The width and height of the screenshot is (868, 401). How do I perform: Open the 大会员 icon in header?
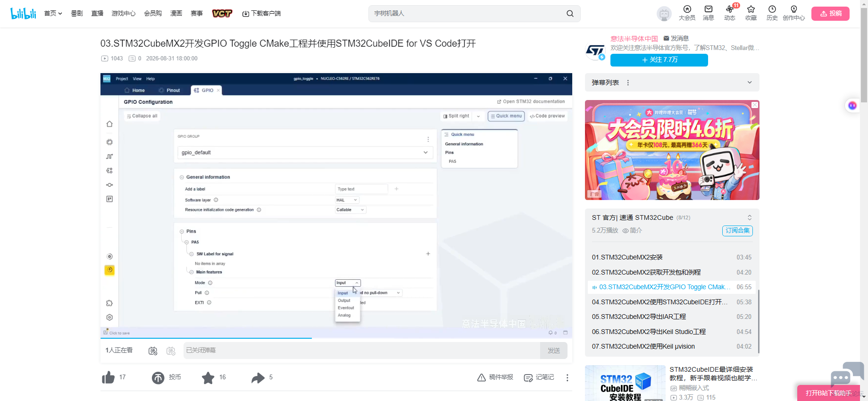point(687,13)
